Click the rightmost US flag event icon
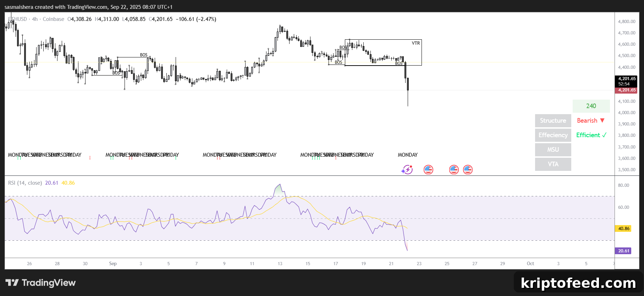The image size is (644, 296). point(468,170)
